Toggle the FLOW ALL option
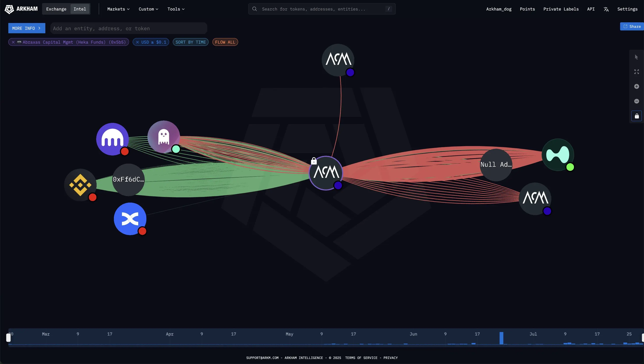644x364 pixels. click(x=225, y=42)
